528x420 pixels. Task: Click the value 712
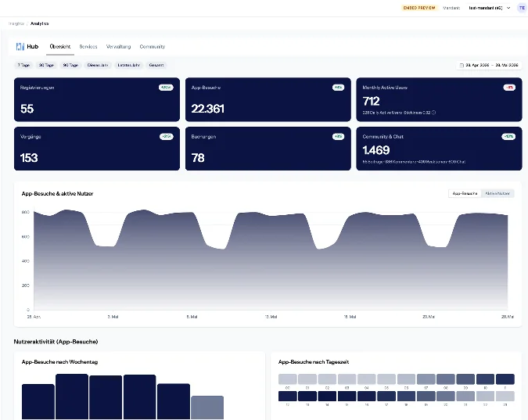[371, 101]
